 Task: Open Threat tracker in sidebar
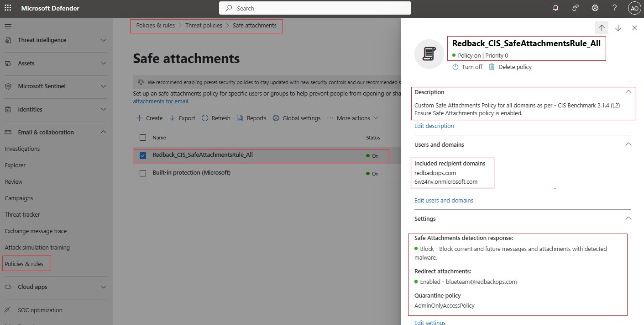tap(22, 215)
